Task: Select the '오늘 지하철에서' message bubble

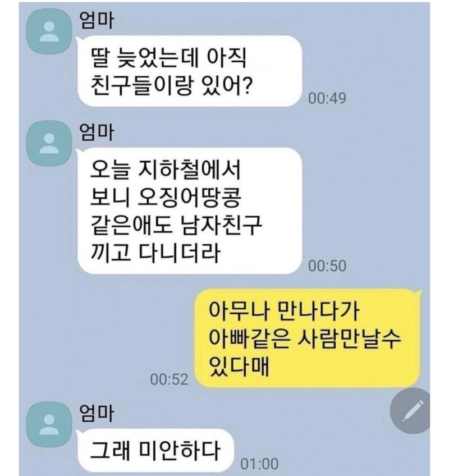Action: point(190,211)
